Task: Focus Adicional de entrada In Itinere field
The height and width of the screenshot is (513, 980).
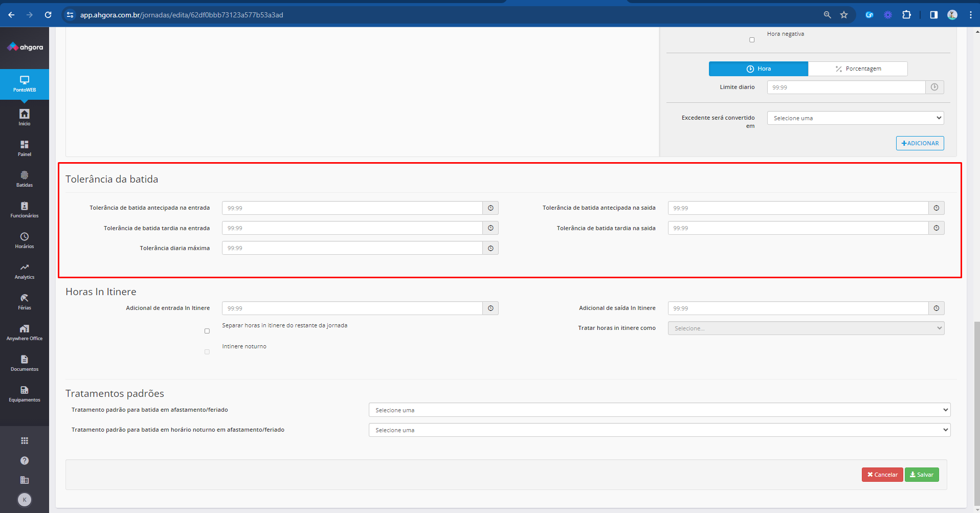Action: coord(352,308)
